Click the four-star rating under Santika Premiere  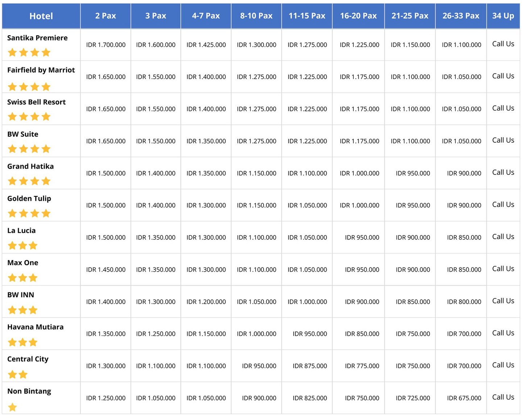click(x=29, y=53)
